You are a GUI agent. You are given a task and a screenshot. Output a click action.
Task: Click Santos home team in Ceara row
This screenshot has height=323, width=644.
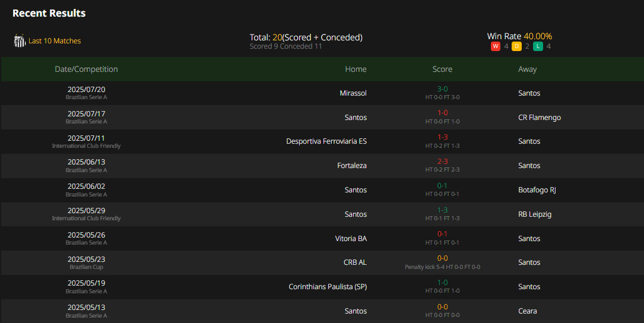356,311
